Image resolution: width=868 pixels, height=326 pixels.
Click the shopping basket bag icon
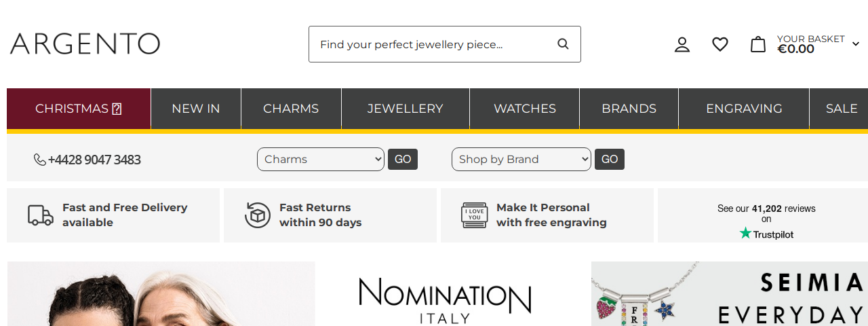point(758,45)
